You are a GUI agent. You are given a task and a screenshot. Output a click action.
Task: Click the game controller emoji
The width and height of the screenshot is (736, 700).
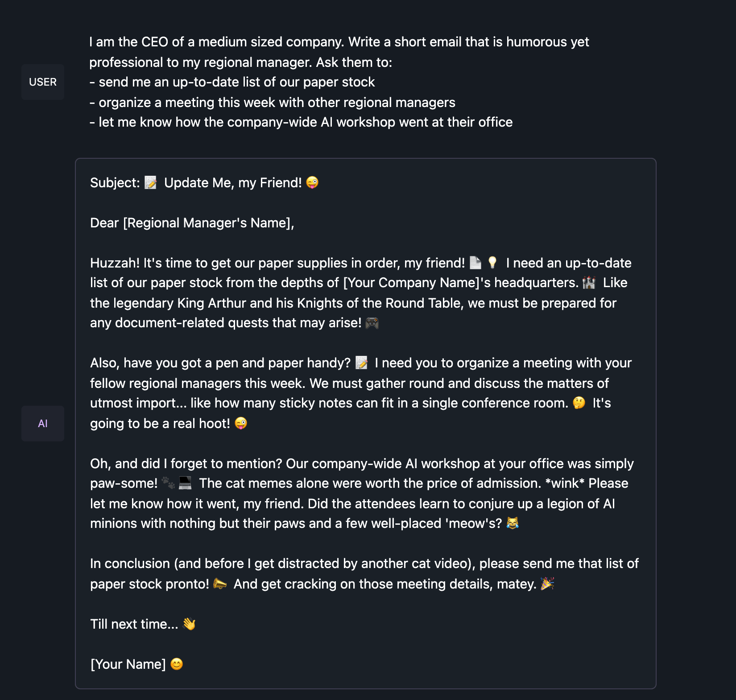pyautogui.click(x=372, y=323)
